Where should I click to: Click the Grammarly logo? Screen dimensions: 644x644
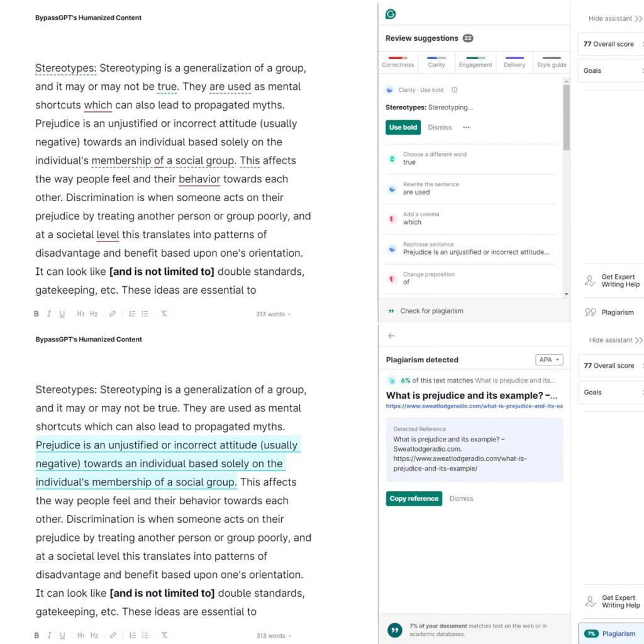391,13
